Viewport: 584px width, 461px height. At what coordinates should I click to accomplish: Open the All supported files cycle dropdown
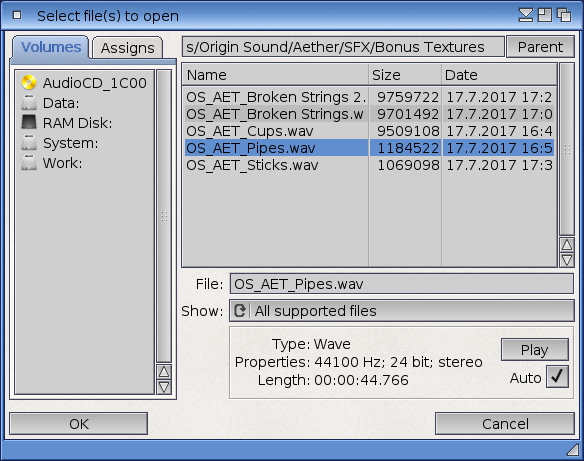[402, 311]
